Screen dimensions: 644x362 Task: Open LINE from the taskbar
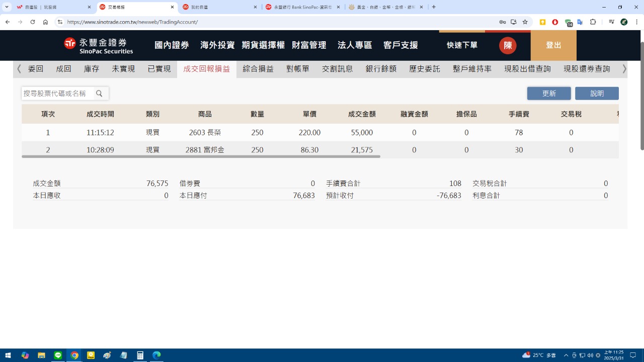coord(58,355)
